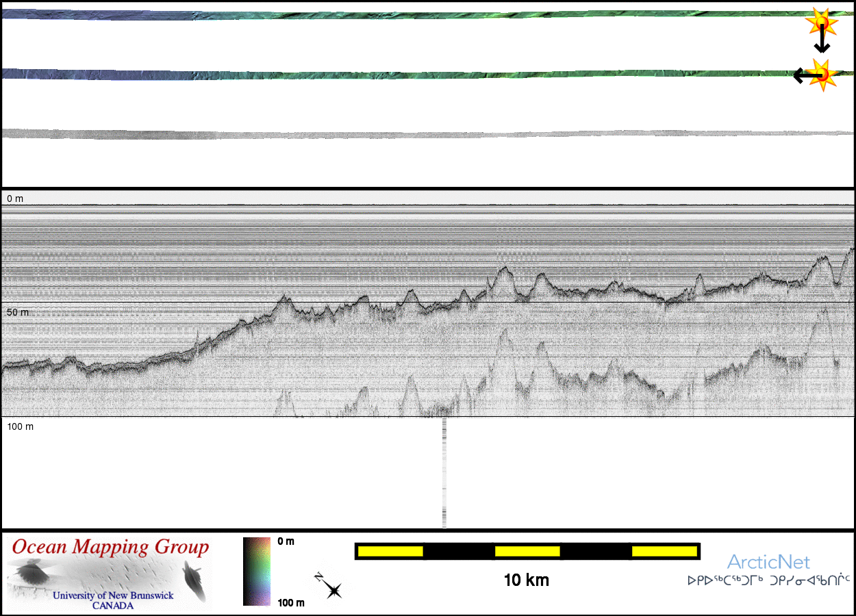Click the 10 km scale bar label
Viewport: 856px width, 616px height.
(526, 580)
